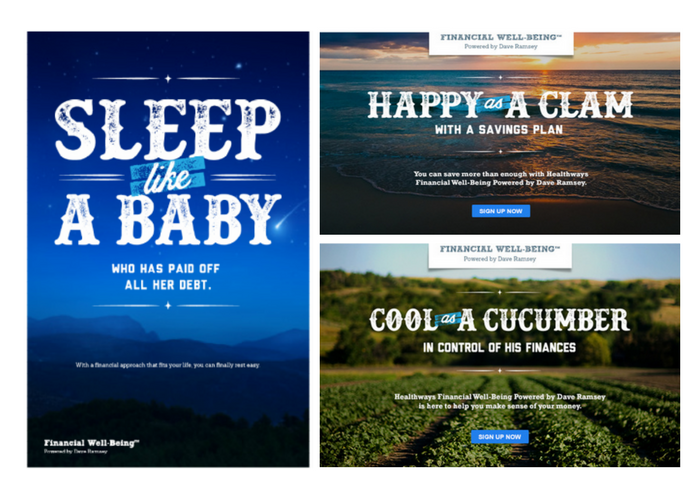Click the shooting star on blue poster
Viewport: 700px width, 500px height.
286,218
